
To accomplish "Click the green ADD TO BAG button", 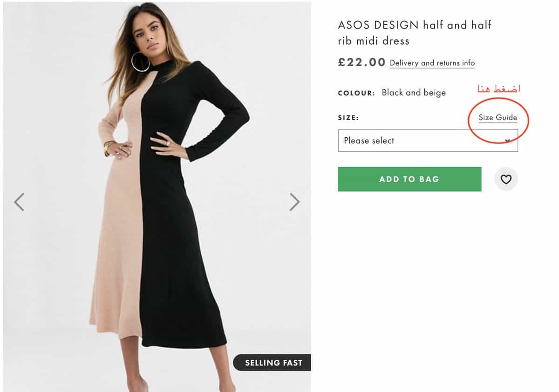I will tap(409, 179).
